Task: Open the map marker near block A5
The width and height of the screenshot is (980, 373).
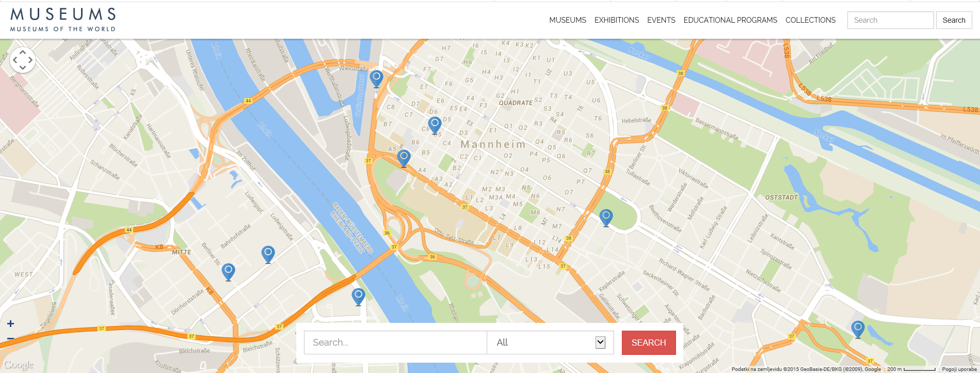Action: tap(404, 157)
